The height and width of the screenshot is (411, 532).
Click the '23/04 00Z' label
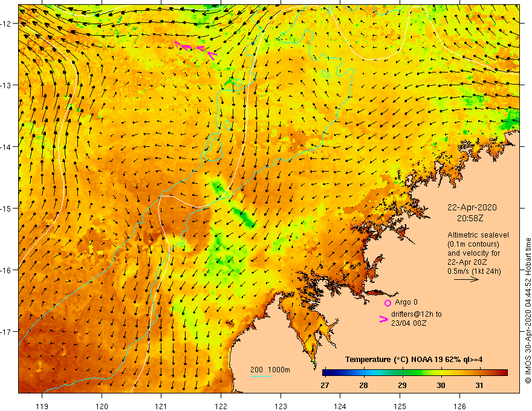click(x=409, y=323)
